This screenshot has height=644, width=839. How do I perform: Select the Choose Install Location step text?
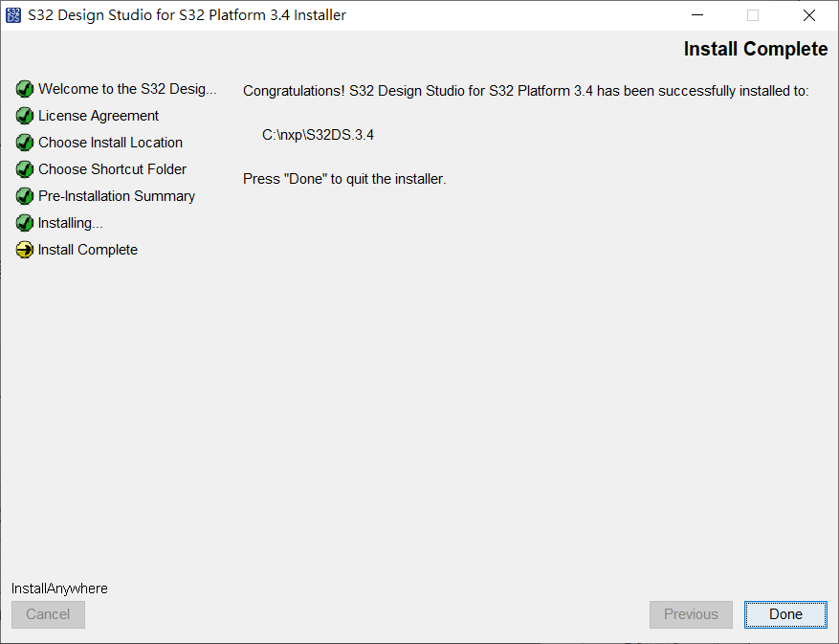(x=110, y=143)
